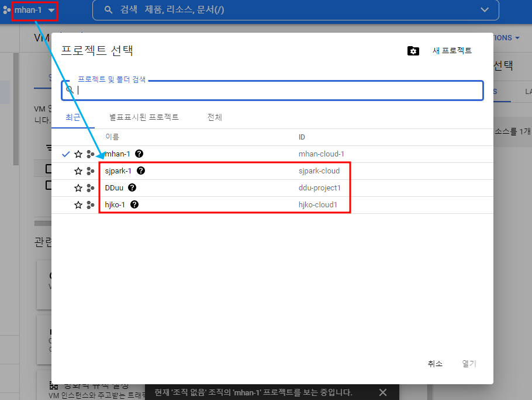The height and width of the screenshot is (400, 532).
Task: Click the 새 프로젝트 button
Action: tap(452, 51)
